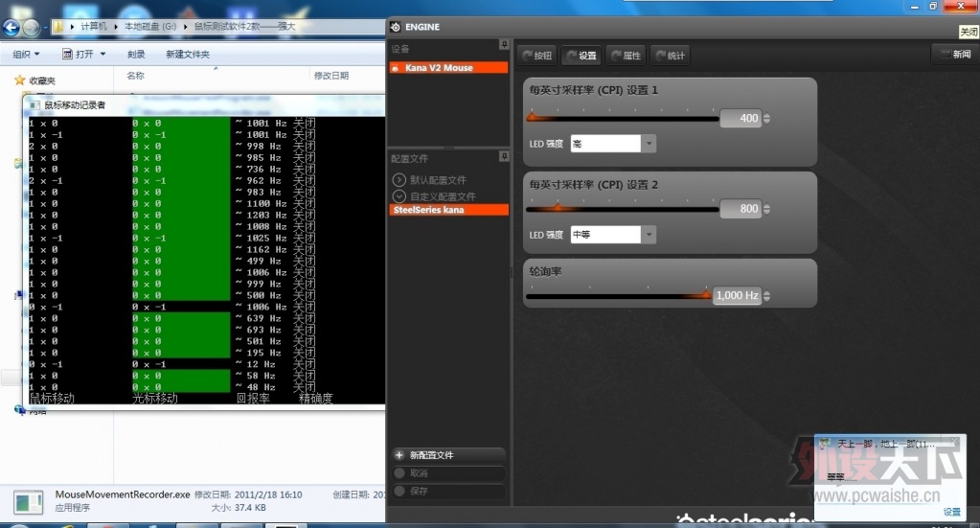Click the 轮询率 slider track
This screenshot has width=980, height=528.
619,295
